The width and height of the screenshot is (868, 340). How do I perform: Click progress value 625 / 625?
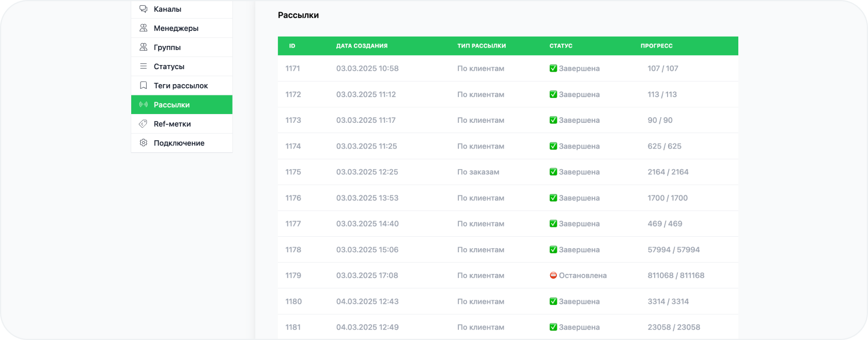coord(664,146)
